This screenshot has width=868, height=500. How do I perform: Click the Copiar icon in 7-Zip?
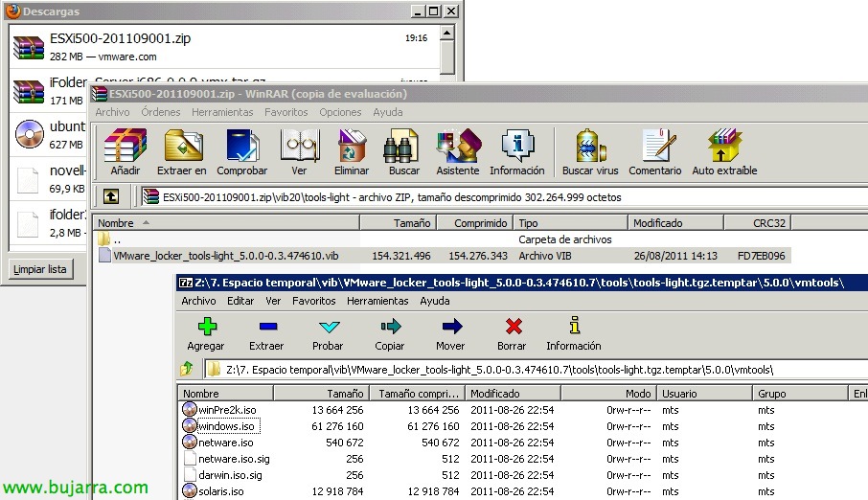pyautogui.click(x=390, y=326)
